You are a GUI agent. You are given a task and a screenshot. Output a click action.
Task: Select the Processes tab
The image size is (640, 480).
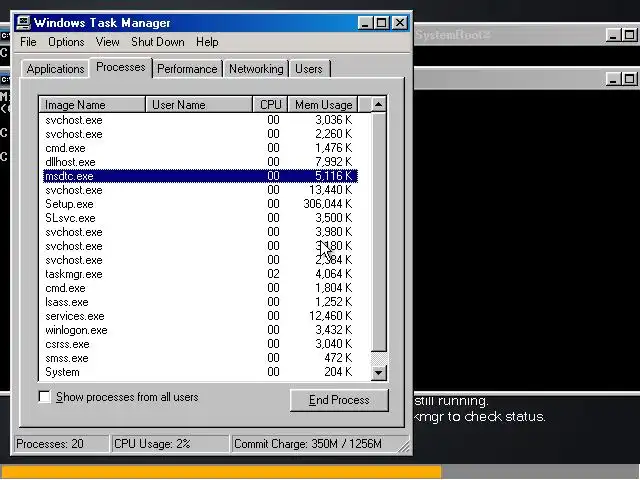pyautogui.click(x=120, y=67)
